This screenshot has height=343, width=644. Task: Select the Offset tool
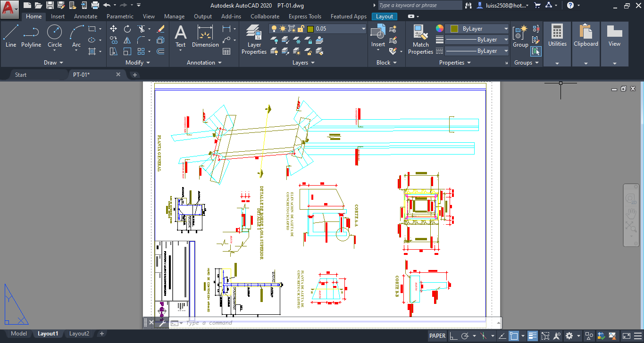[160, 51]
